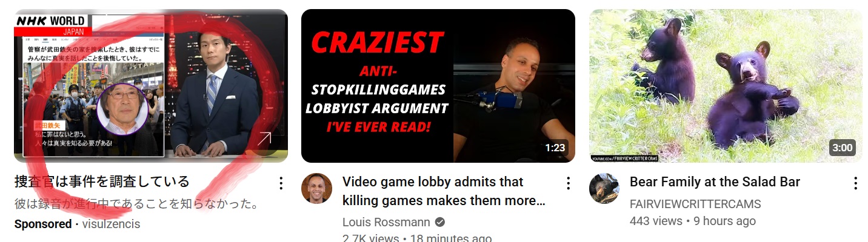Open Louis Rossmann video's three-dot options menu

[568, 183]
